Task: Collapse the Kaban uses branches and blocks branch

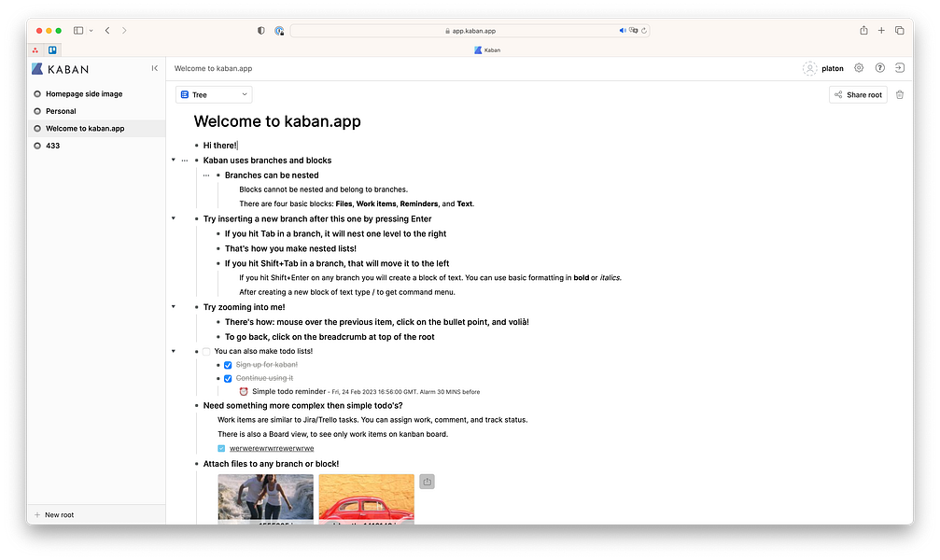Action: click(174, 161)
